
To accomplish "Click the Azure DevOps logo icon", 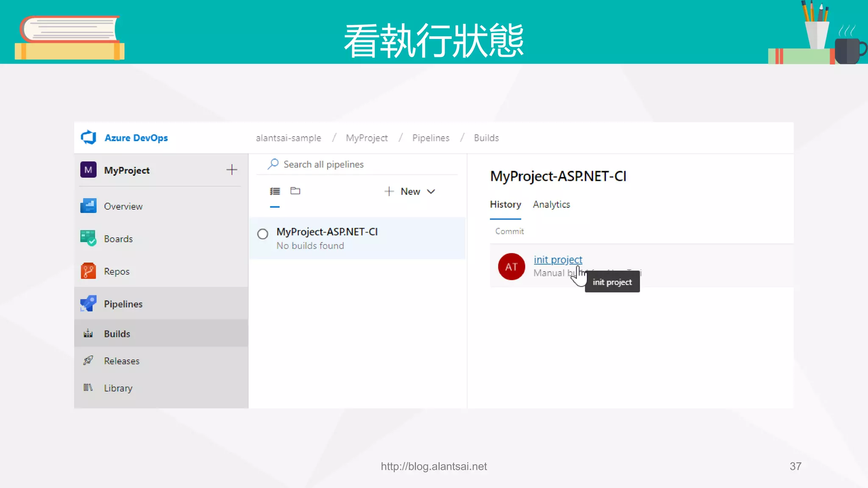I will pos(89,138).
